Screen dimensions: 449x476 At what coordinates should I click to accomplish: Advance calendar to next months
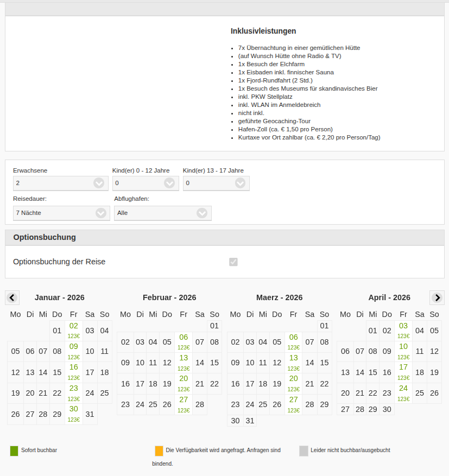pyautogui.click(x=437, y=297)
